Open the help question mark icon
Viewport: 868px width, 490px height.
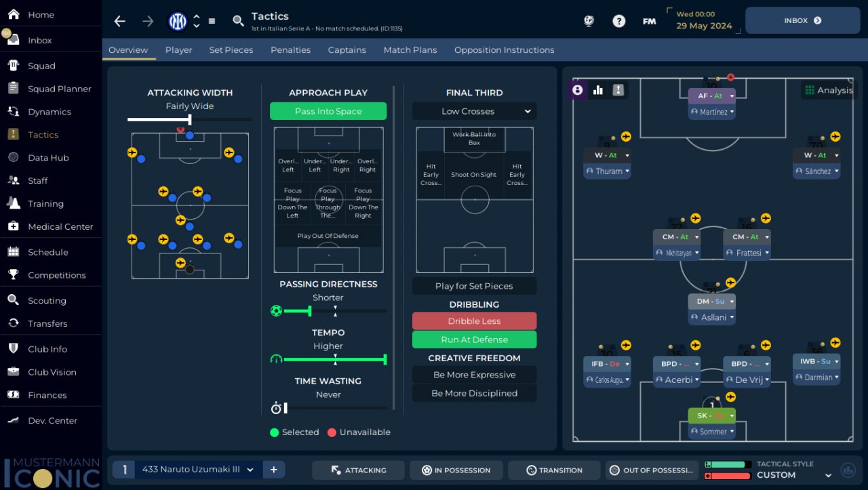tap(618, 21)
